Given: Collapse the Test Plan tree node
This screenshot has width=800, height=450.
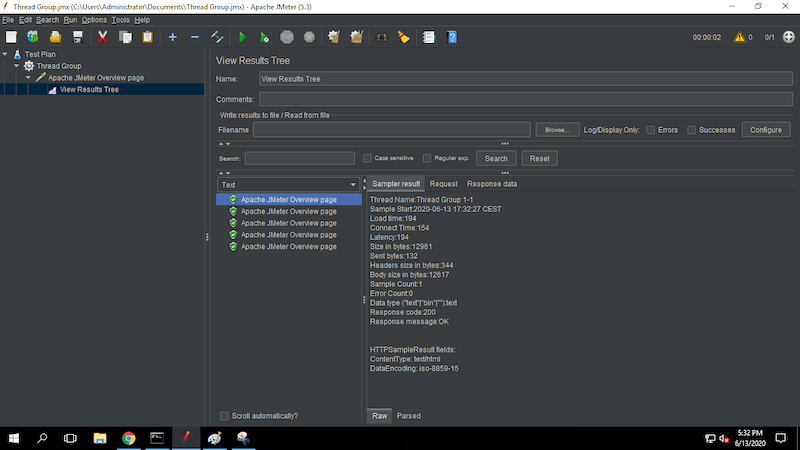Looking at the screenshot, I should 5,54.
